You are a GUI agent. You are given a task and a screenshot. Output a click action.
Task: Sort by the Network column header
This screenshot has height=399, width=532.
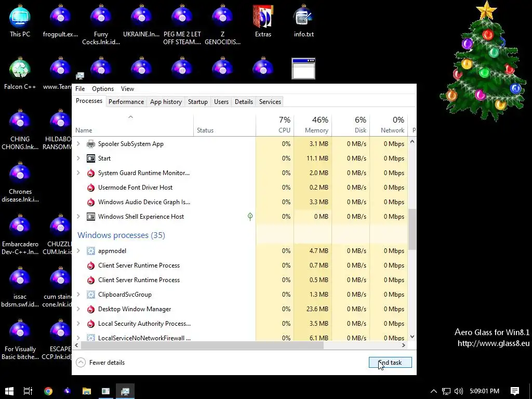click(x=389, y=126)
